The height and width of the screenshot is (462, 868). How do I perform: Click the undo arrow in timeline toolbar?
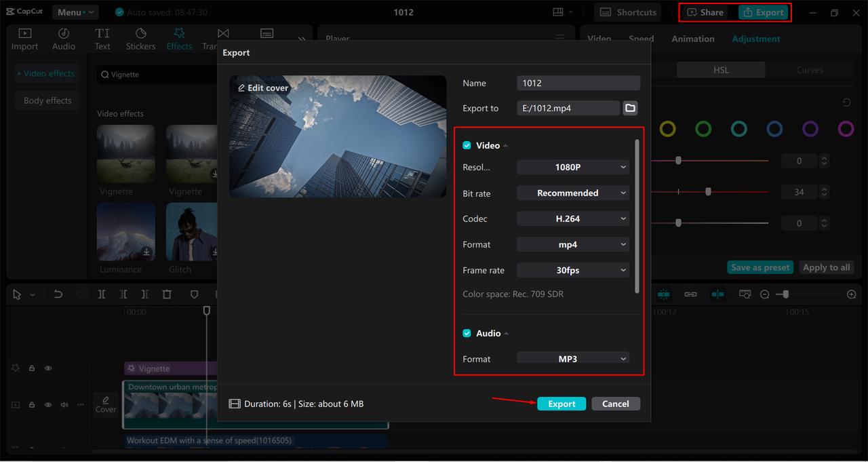click(58, 294)
